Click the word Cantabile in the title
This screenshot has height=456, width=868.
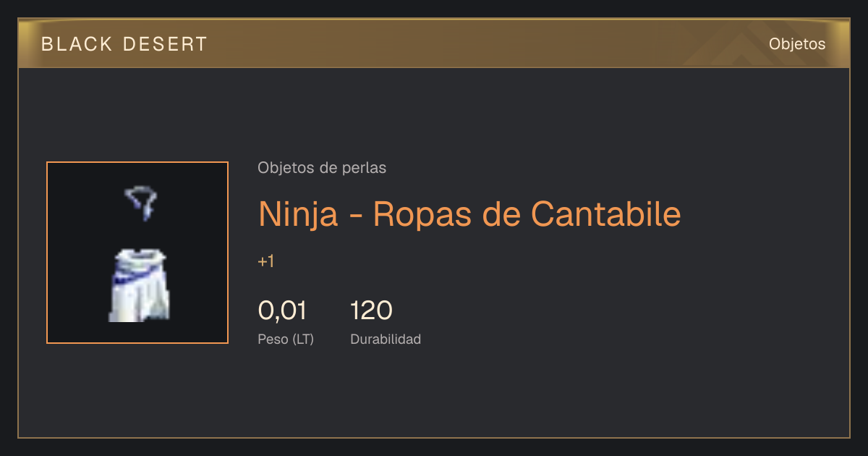pos(605,214)
